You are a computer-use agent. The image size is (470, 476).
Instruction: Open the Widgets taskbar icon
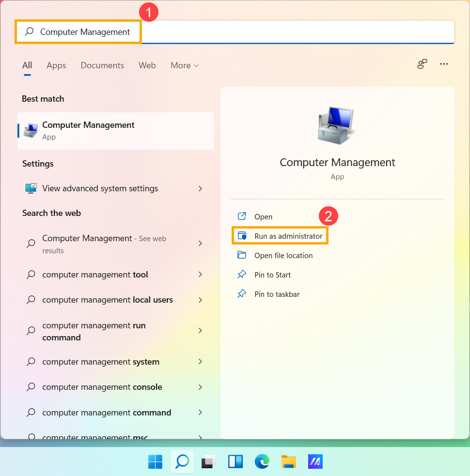pyautogui.click(x=235, y=462)
